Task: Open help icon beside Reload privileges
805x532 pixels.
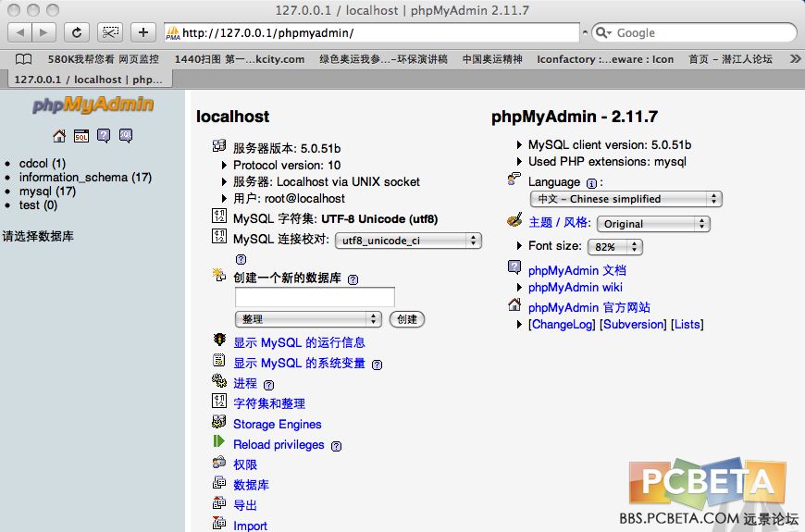Action: [x=336, y=446]
